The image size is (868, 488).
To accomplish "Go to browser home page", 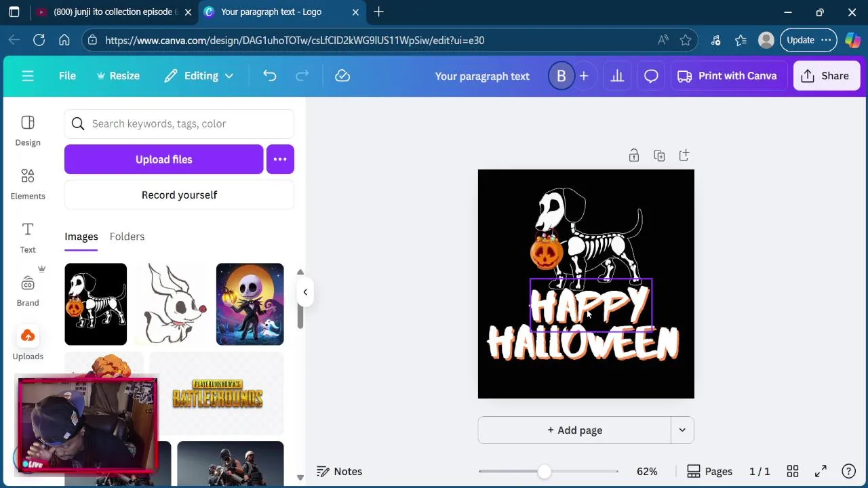I will coord(64,40).
